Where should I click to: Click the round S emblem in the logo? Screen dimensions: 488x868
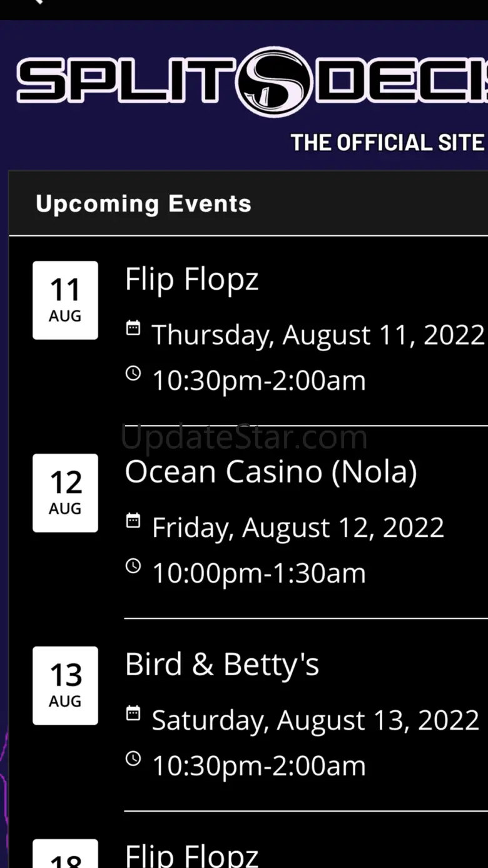[x=275, y=81]
